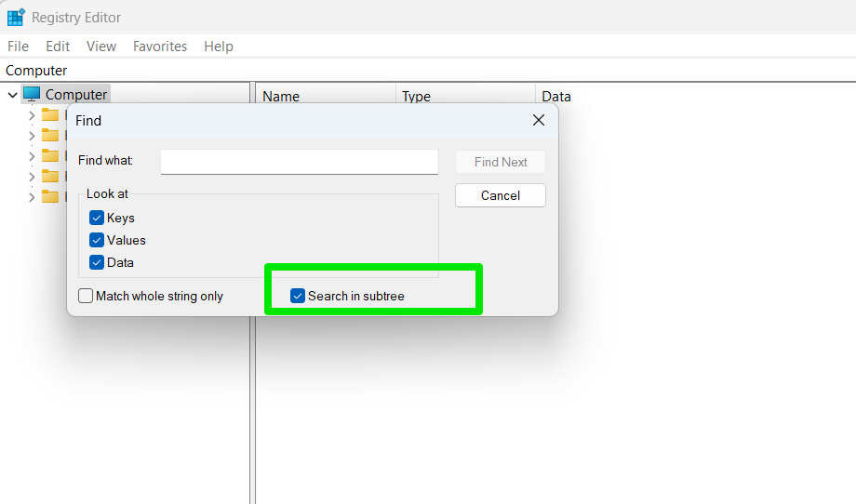
Task: Cancel the Find dialog
Action: 501,195
